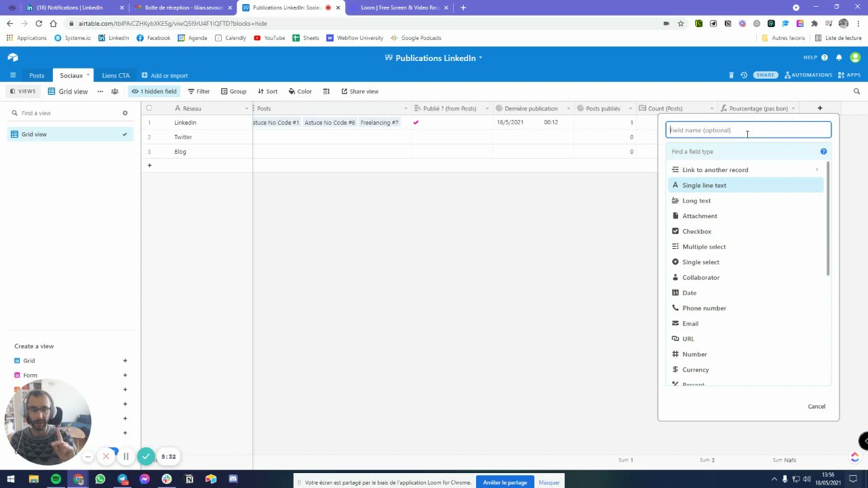The image size is (868, 488).
Task: Open the Dernière publication column dropdown
Action: tap(568, 108)
